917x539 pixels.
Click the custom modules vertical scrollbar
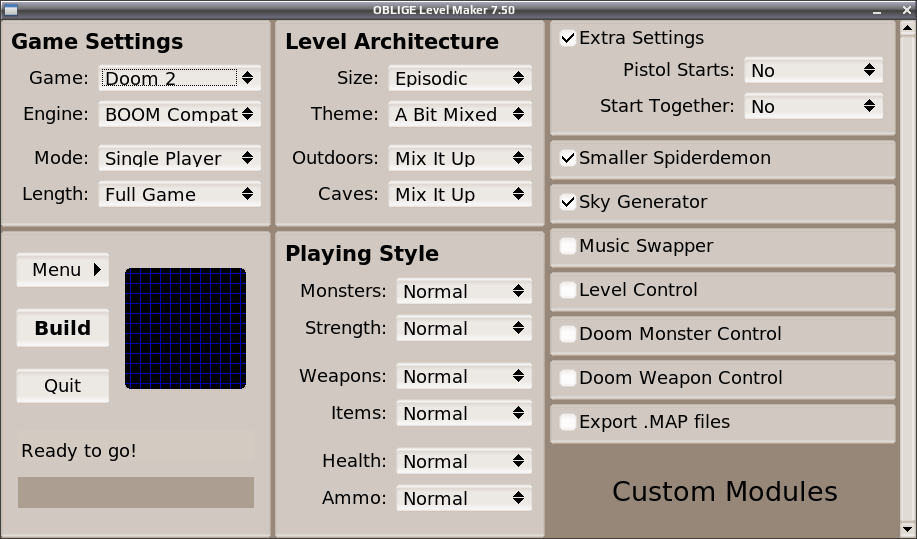(x=907, y=279)
